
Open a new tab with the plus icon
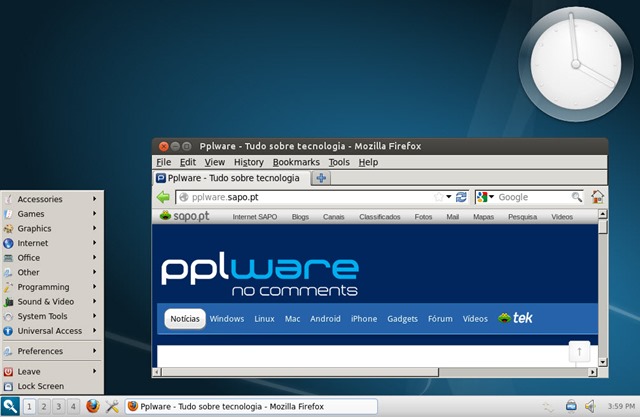[x=321, y=178]
